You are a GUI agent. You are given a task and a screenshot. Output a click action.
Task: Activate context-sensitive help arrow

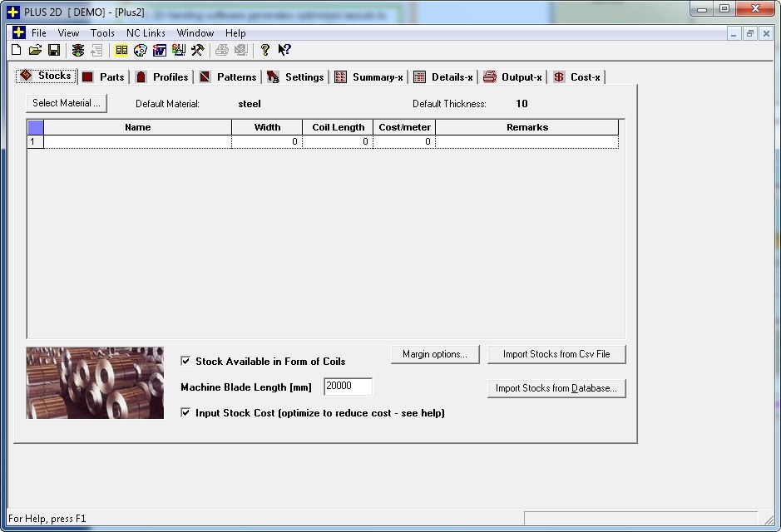tap(284, 50)
